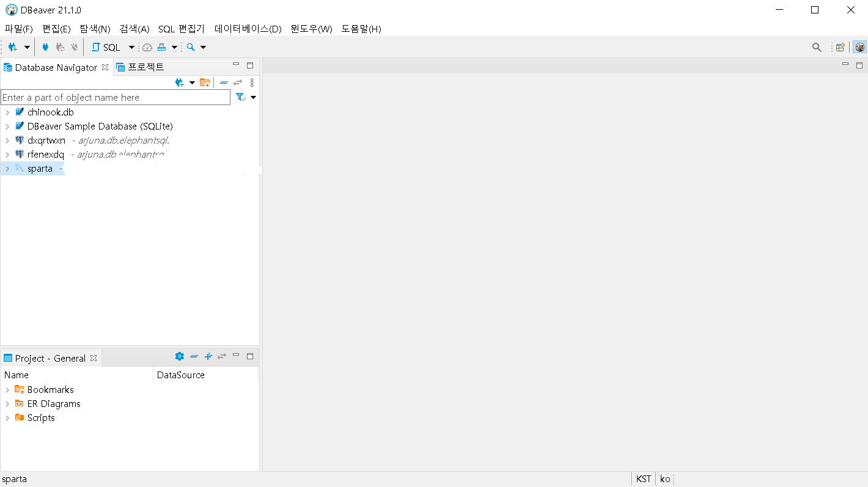Screen dimensions: 868x487
Task: Open dropdown arrow beside stacked-boxes icon
Action: coord(174,47)
